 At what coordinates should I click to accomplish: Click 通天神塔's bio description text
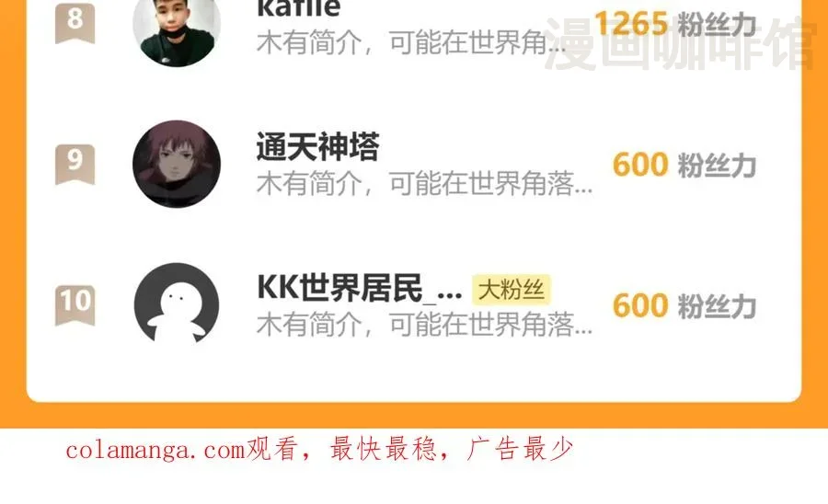coord(424,184)
